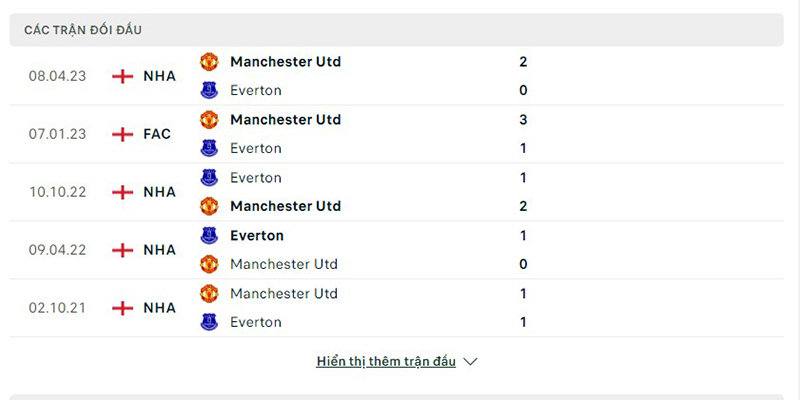Click England flag next to FAC
This screenshot has width=800, height=400.
[x=123, y=134]
